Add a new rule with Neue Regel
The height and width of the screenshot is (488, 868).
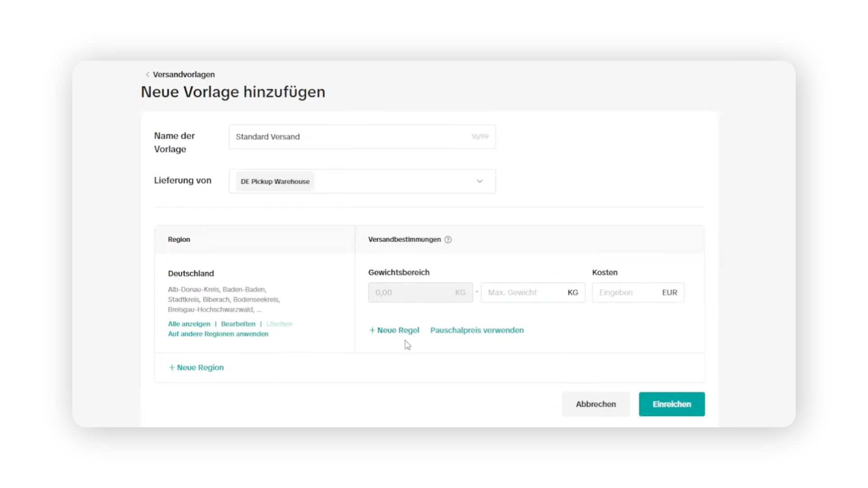click(x=394, y=330)
